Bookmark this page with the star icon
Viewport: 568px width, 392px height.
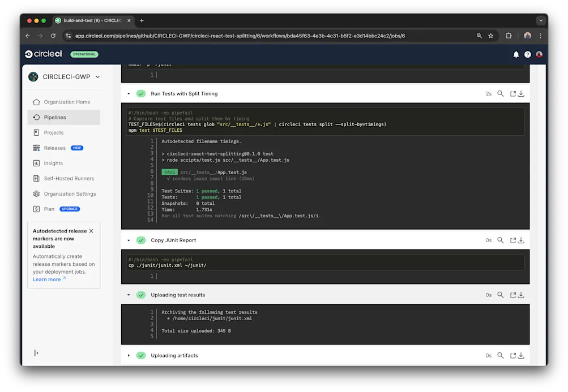tap(490, 36)
